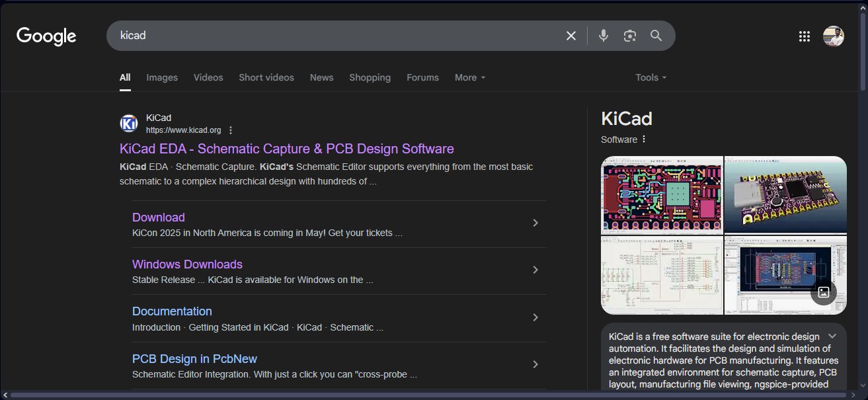Open the Documentation sitelink

pyautogui.click(x=172, y=311)
